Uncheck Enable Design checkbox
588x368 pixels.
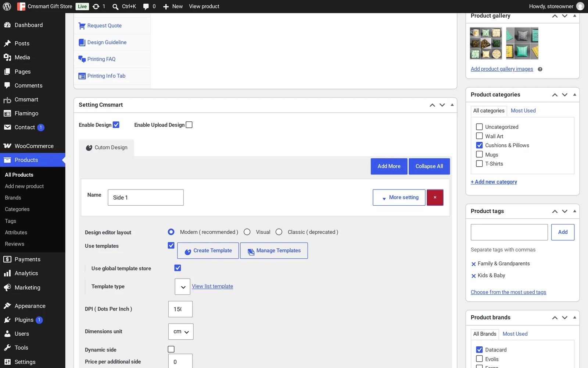point(116,125)
